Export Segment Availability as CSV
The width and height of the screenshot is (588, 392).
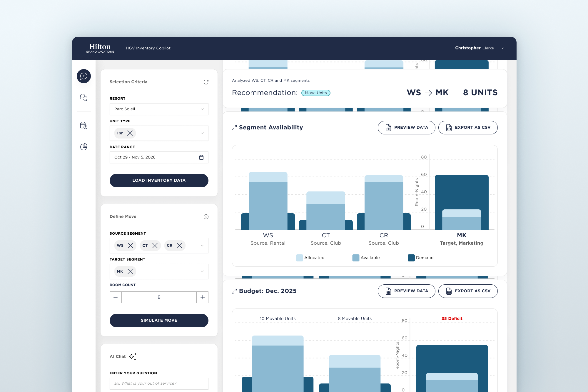coord(468,128)
